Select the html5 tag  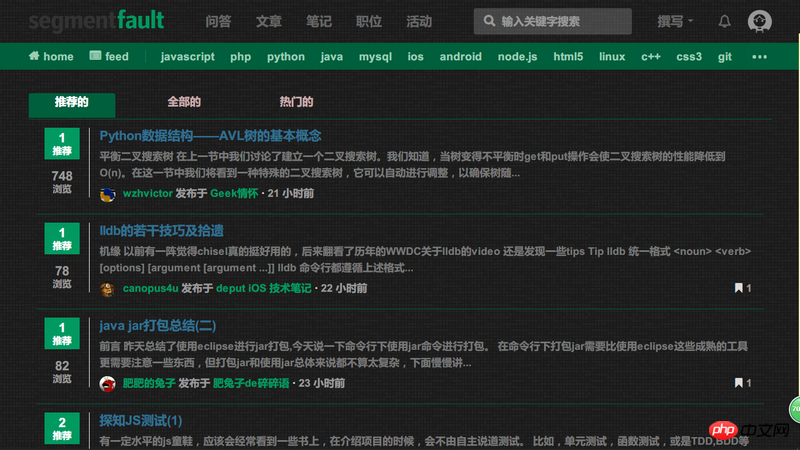[x=568, y=57]
